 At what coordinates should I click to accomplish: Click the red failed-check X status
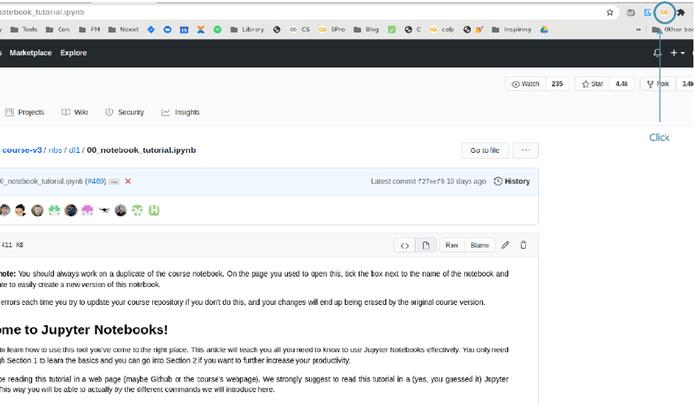(x=128, y=181)
